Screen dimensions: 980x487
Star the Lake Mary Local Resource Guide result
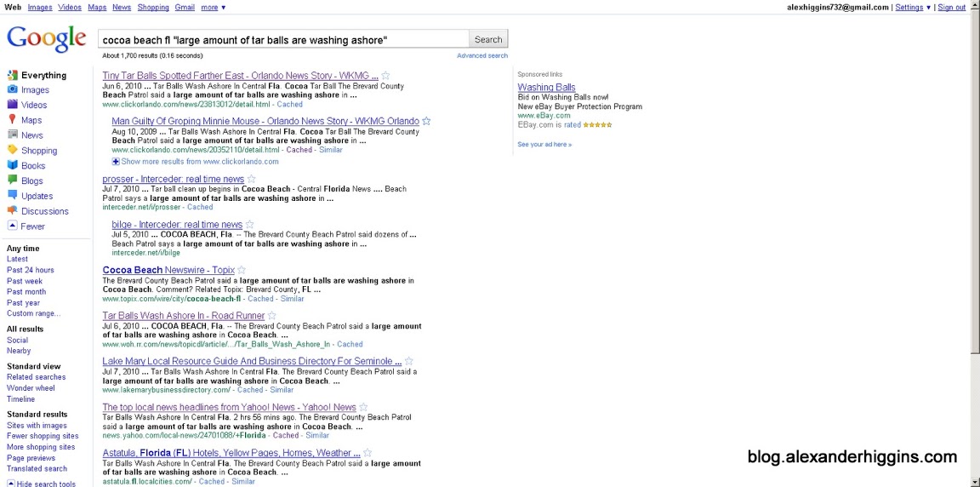click(408, 361)
